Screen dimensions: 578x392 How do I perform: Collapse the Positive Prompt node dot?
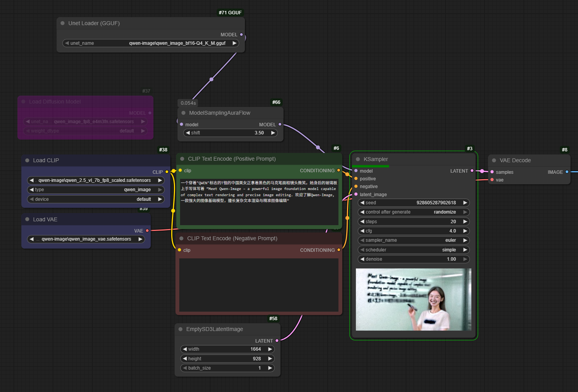[x=182, y=159]
